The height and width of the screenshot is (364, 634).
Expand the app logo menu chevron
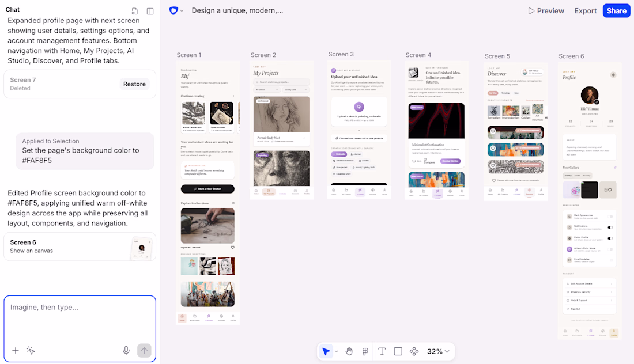tap(182, 11)
